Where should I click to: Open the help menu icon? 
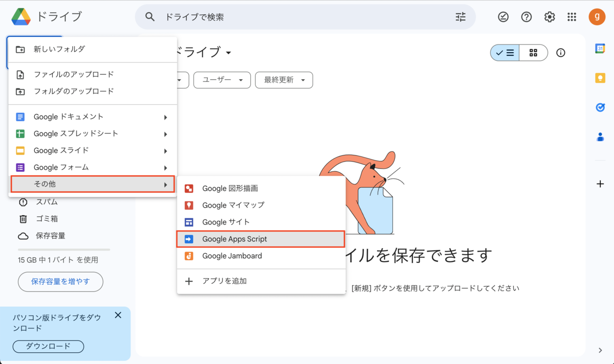coord(526,16)
